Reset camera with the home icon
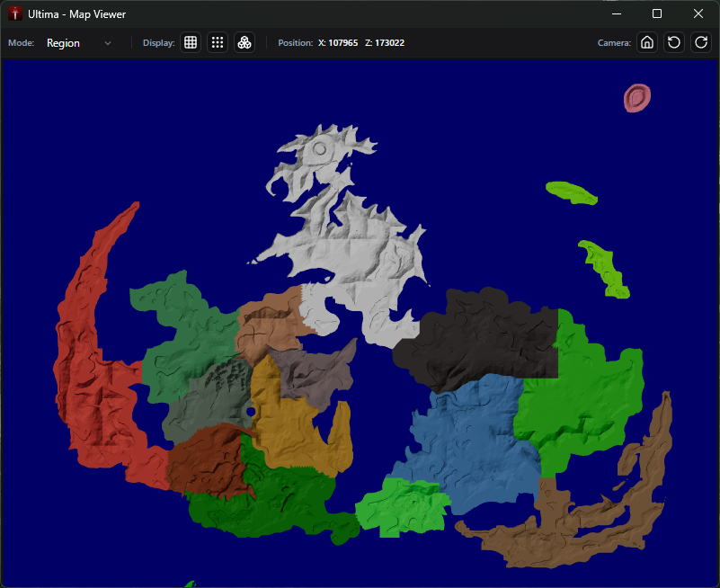The width and height of the screenshot is (720, 588). click(647, 43)
